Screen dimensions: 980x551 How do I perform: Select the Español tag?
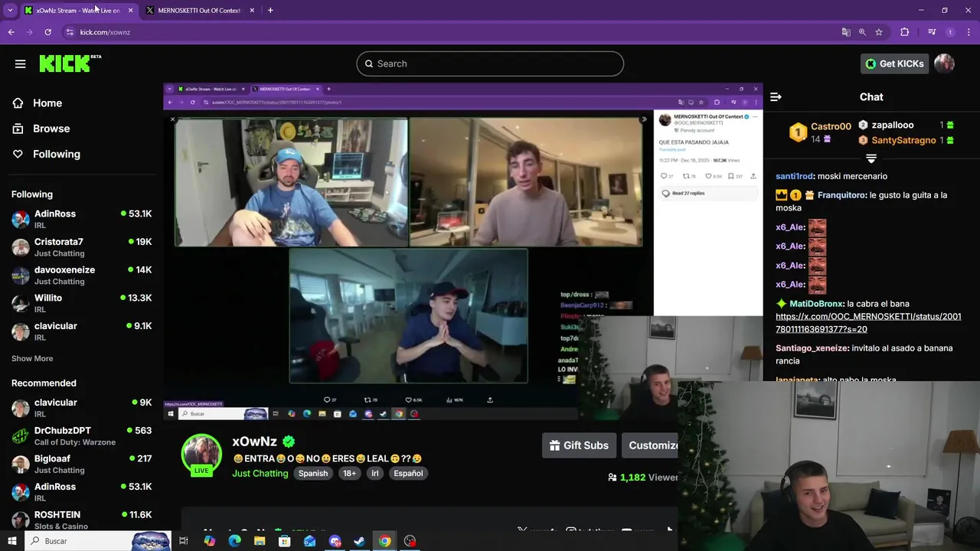pos(408,473)
